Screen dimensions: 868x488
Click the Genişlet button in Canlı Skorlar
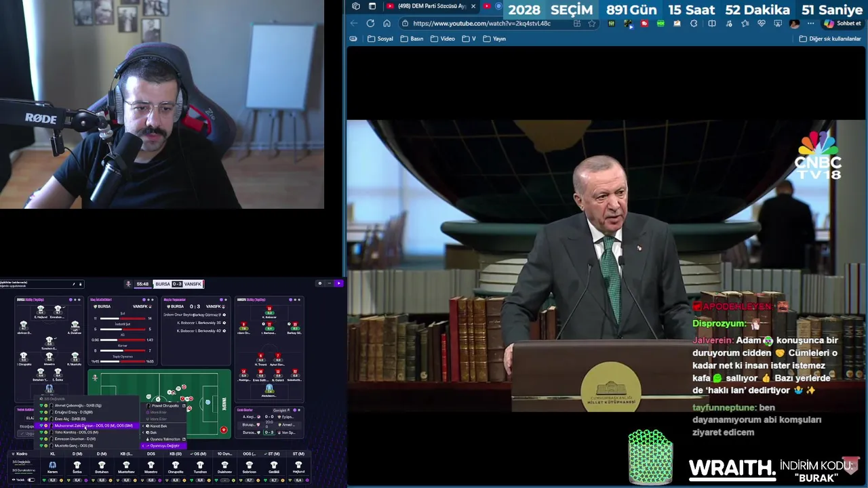pos(281,410)
